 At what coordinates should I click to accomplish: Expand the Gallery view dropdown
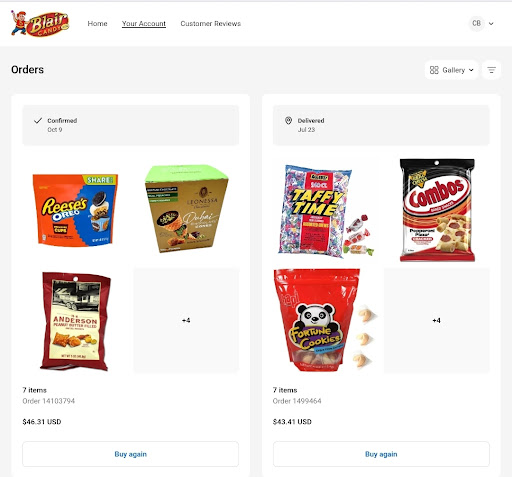452,70
